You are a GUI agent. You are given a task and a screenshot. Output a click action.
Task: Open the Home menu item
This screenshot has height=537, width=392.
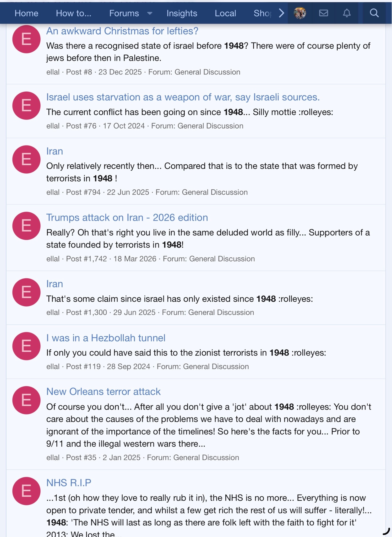pyautogui.click(x=26, y=13)
